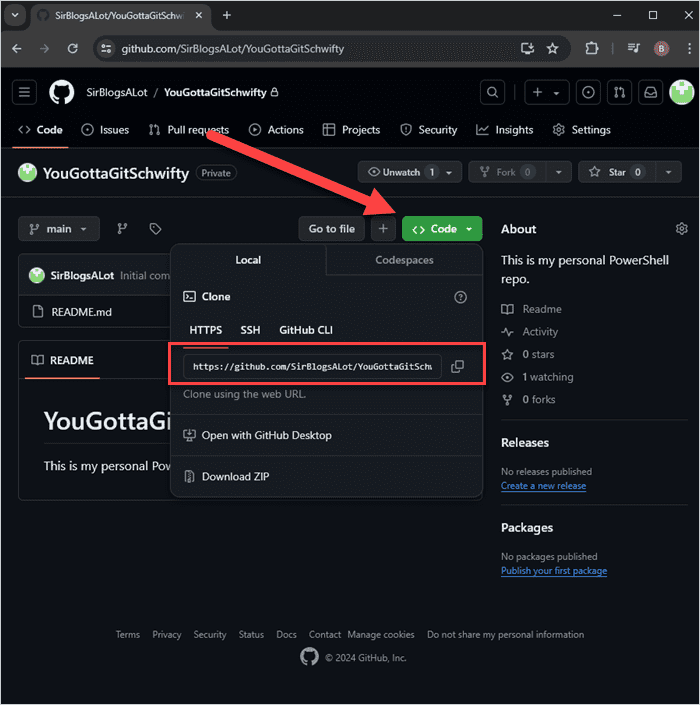
Task: Click the clone URL text field
Action: pos(312,366)
